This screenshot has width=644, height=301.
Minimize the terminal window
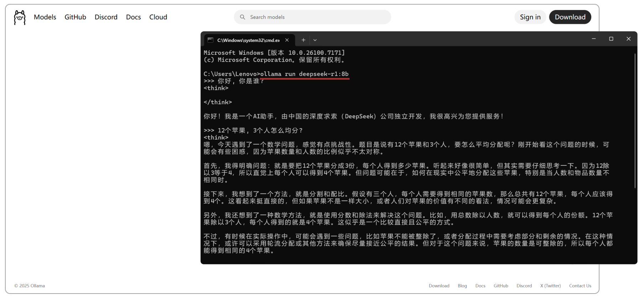pos(594,39)
